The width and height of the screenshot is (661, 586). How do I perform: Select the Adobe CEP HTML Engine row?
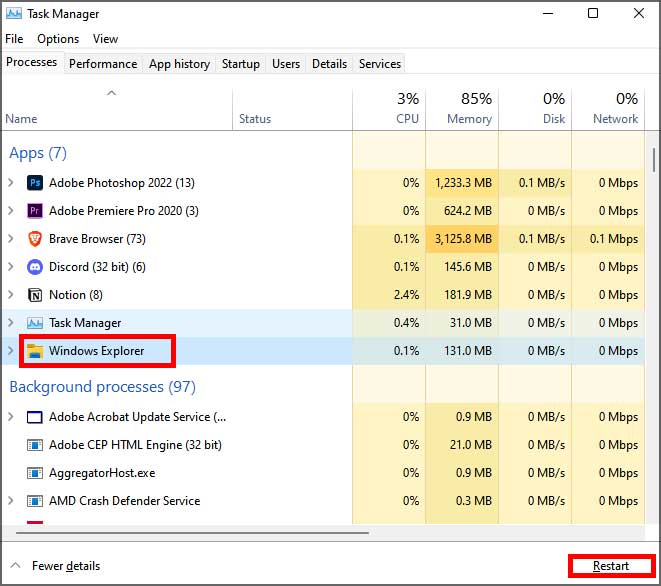323,445
